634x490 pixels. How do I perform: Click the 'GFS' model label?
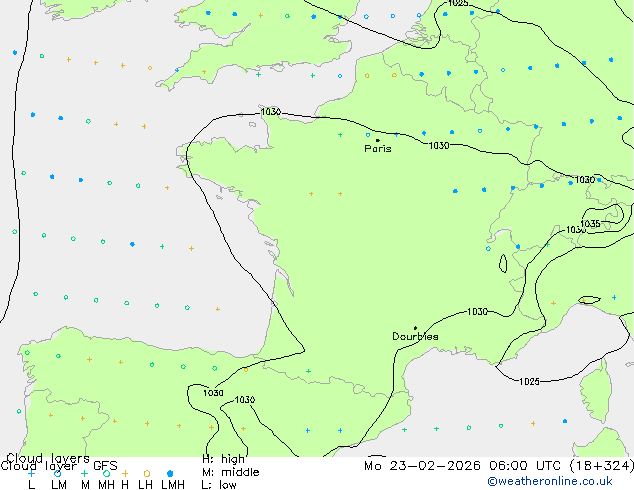click(x=105, y=466)
